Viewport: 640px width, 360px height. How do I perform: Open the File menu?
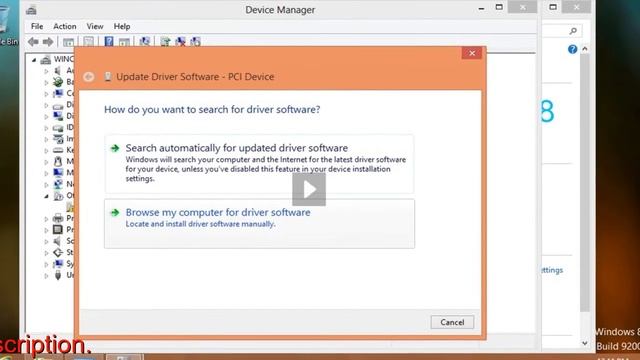[37, 26]
